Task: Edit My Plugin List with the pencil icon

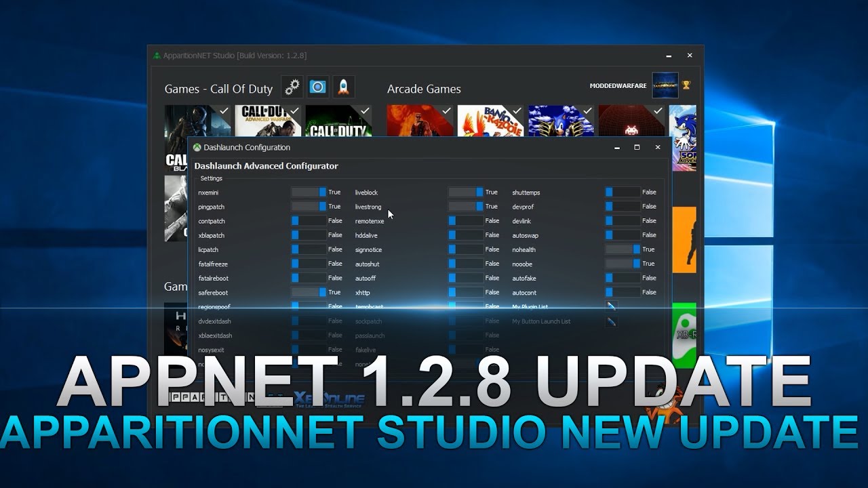Action: [x=611, y=307]
